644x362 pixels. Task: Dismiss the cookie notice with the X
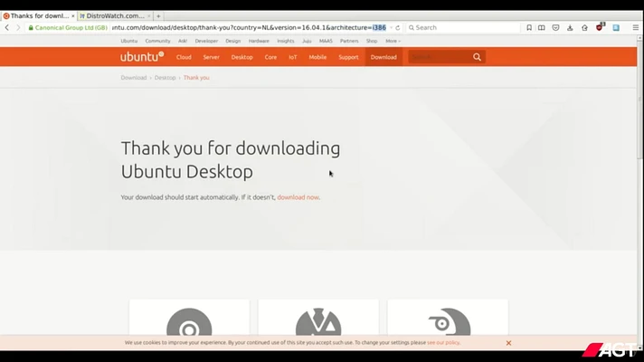coord(508,343)
